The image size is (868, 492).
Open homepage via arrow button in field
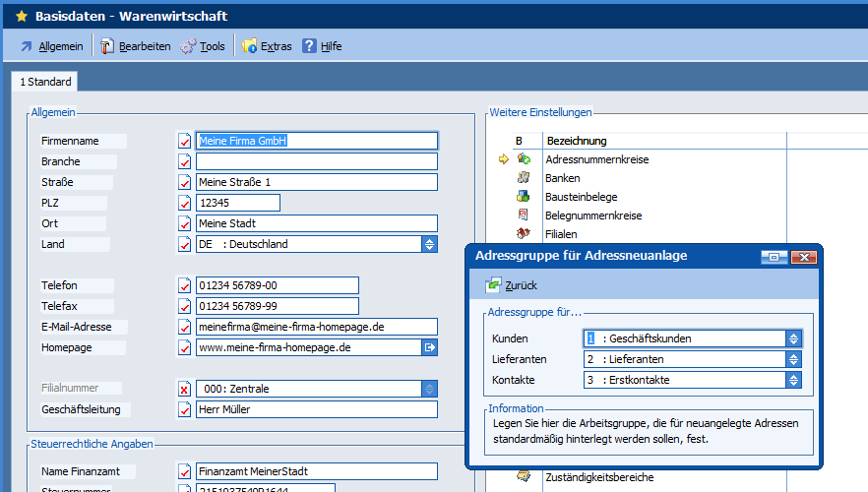[x=429, y=347]
